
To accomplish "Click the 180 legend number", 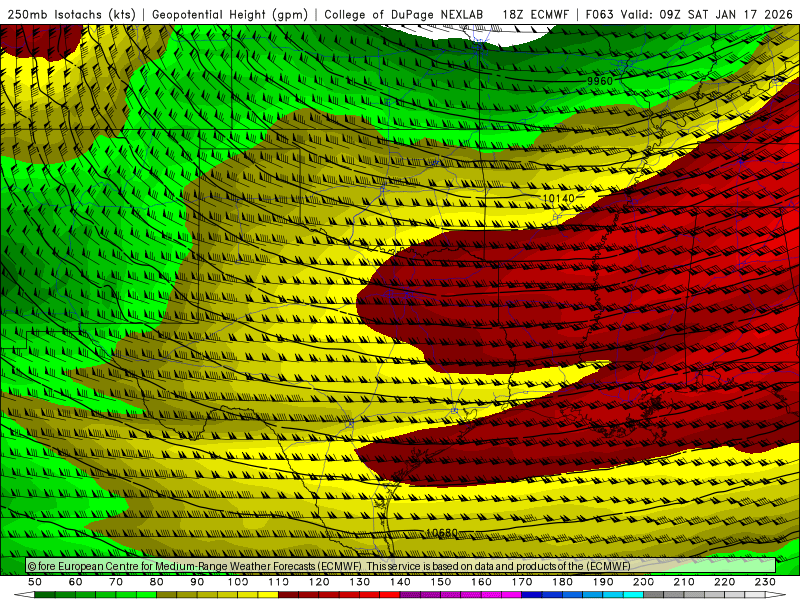I will tap(562, 582).
